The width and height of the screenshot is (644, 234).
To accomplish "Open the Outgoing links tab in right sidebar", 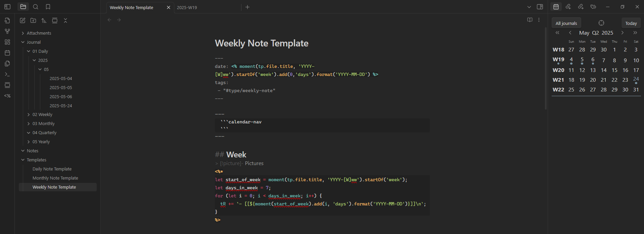I will pyautogui.click(x=581, y=7).
